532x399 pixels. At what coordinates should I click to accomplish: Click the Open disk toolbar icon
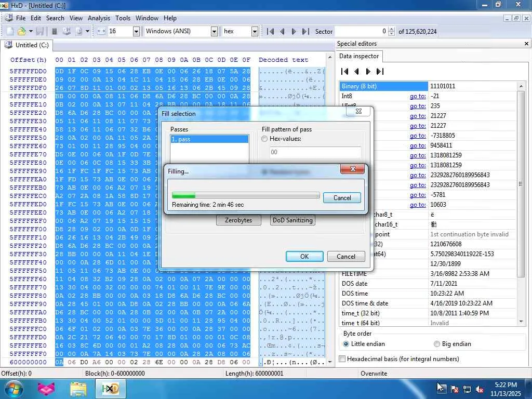point(66,31)
